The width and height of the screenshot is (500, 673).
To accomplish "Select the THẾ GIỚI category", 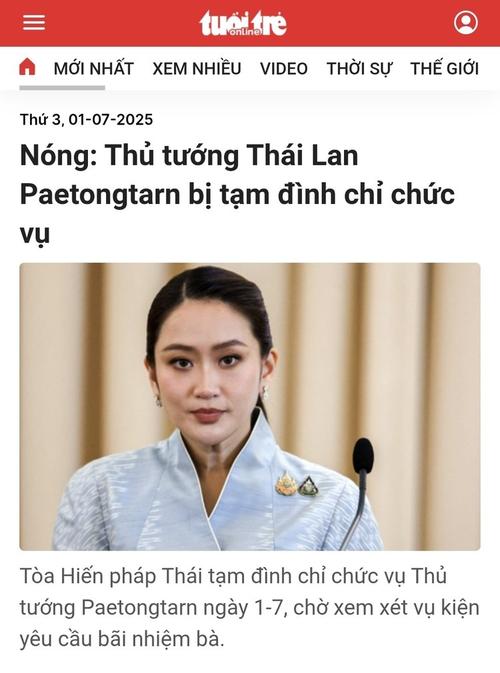I will tap(445, 69).
